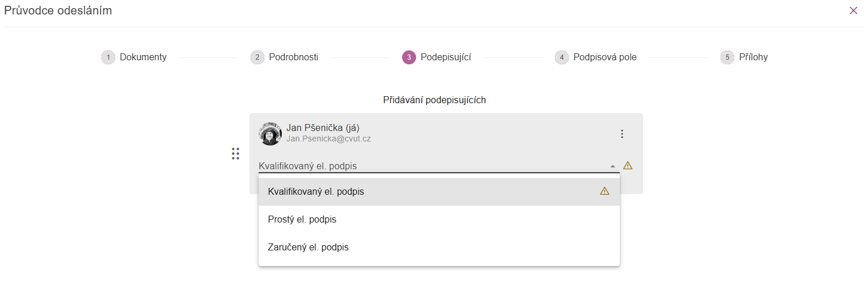Select Kvalifikovaný el. podpis option
This screenshot has height=284, width=868.
(316, 191)
